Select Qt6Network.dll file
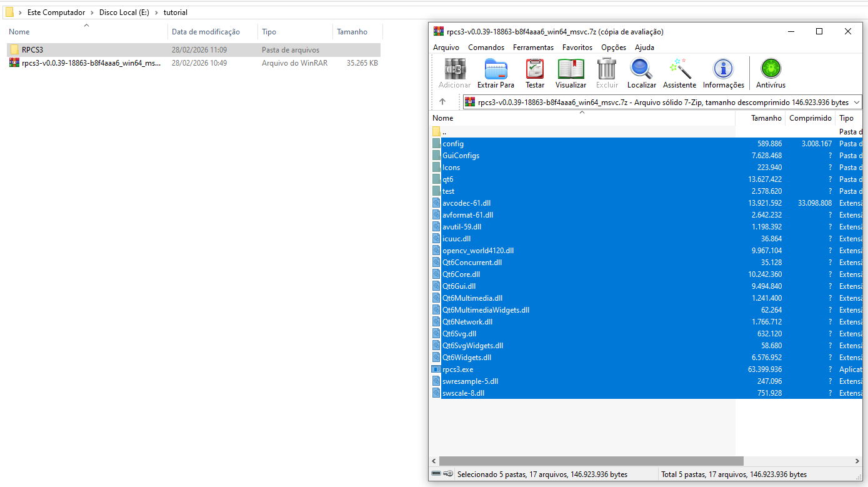Viewport: 868px width, 487px height. click(x=646, y=322)
